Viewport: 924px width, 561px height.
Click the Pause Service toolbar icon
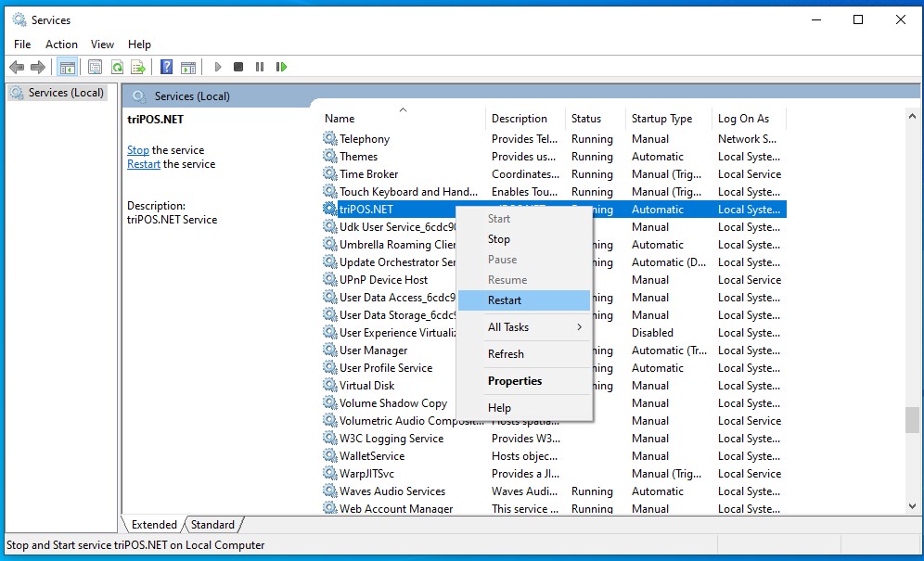pos(259,67)
